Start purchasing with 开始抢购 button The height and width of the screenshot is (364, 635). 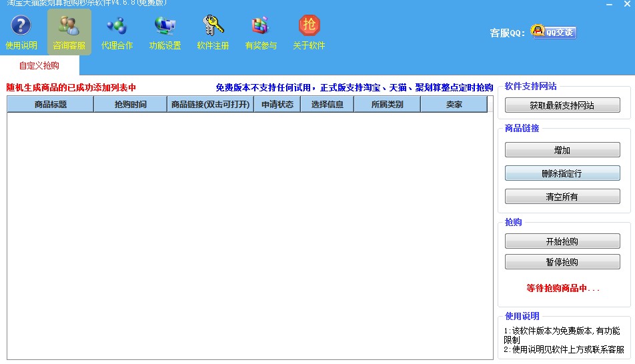point(562,241)
